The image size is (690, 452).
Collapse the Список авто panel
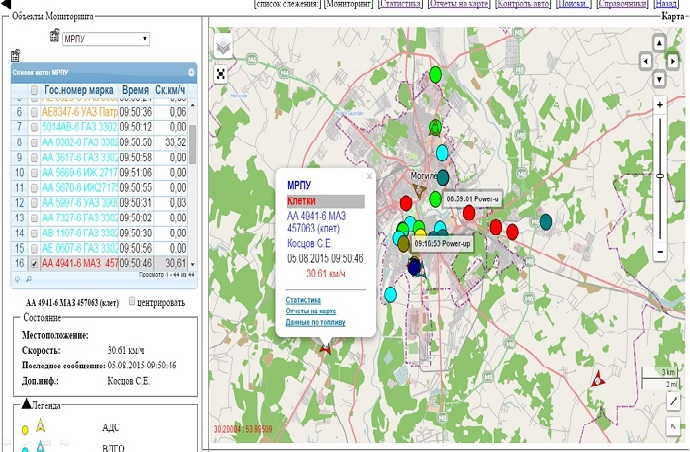click(190, 73)
